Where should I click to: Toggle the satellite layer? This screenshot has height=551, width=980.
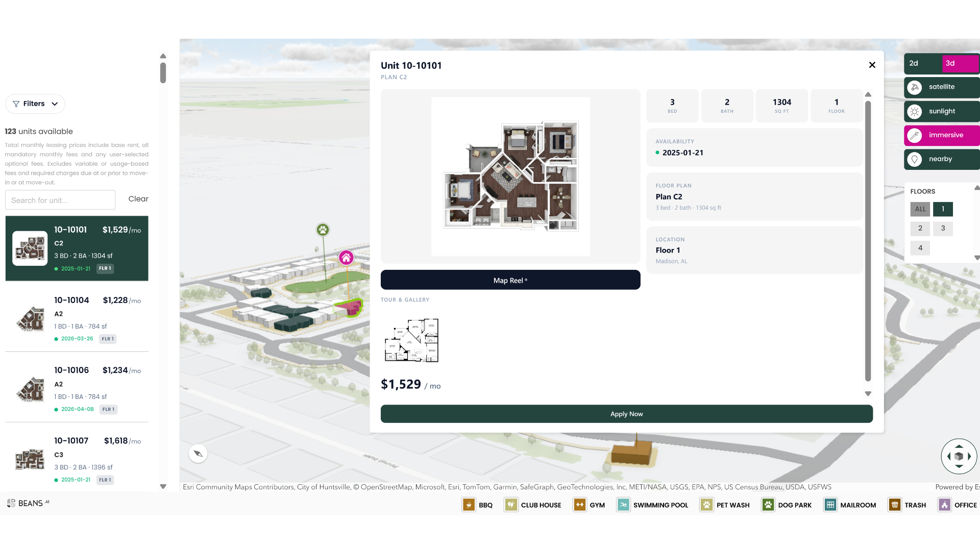click(942, 87)
